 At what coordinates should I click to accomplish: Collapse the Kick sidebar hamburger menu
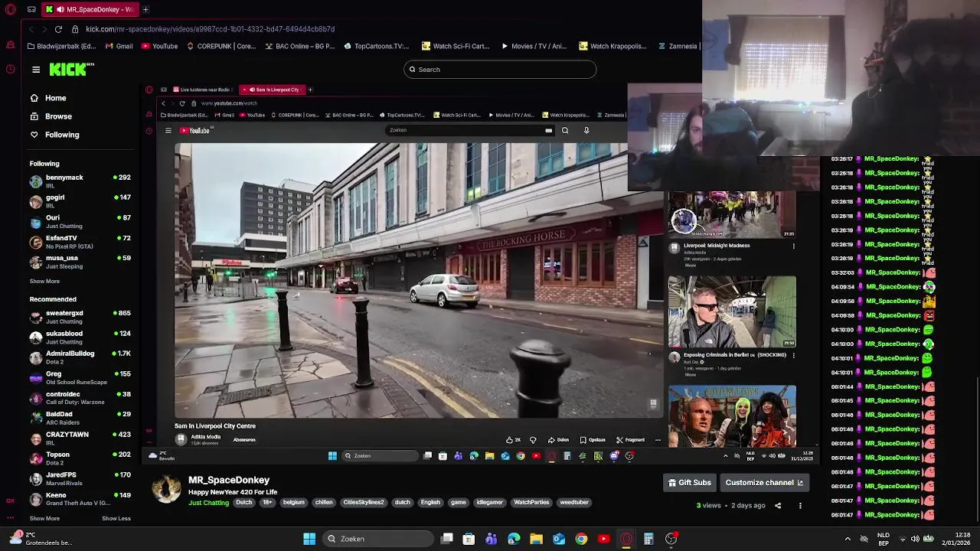click(x=36, y=70)
